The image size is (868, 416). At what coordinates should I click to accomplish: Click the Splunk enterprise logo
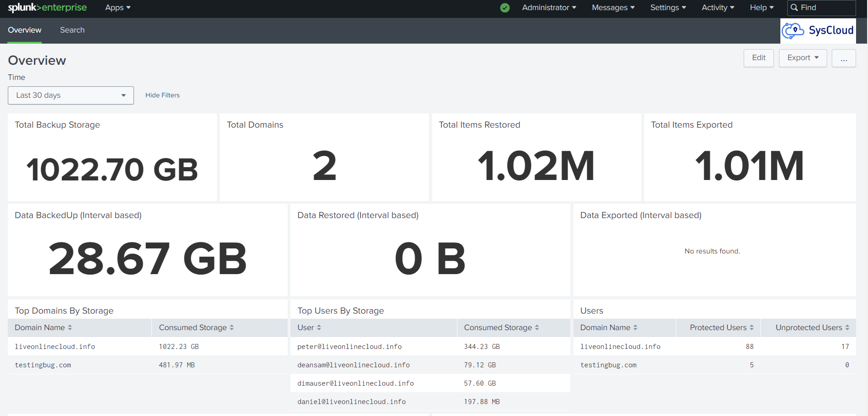pyautogui.click(x=47, y=8)
